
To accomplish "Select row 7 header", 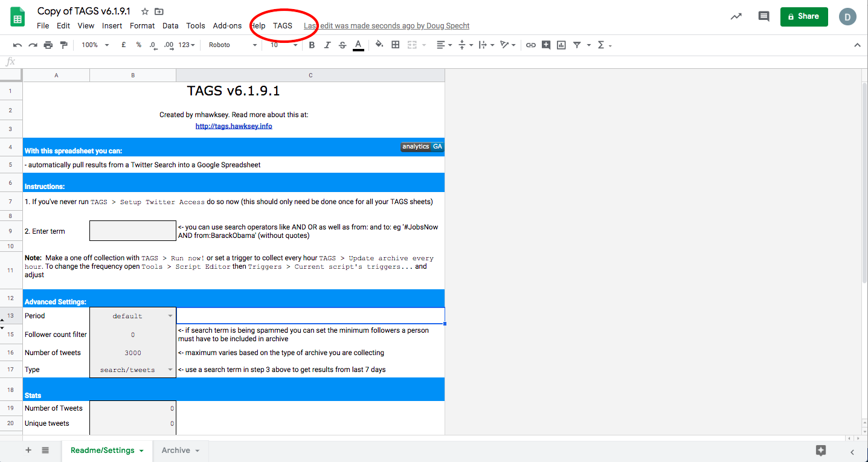I will point(11,202).
